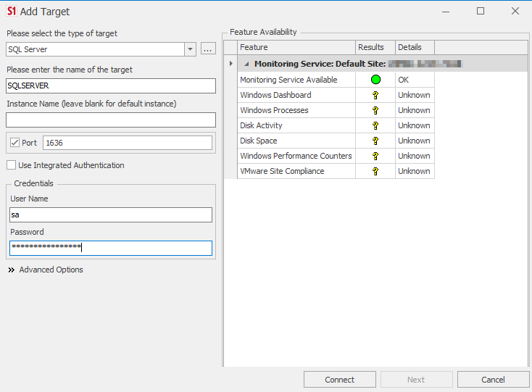The image size is (532, 392).
Task: Minimize the Add Target window
Action: [446, 11]
